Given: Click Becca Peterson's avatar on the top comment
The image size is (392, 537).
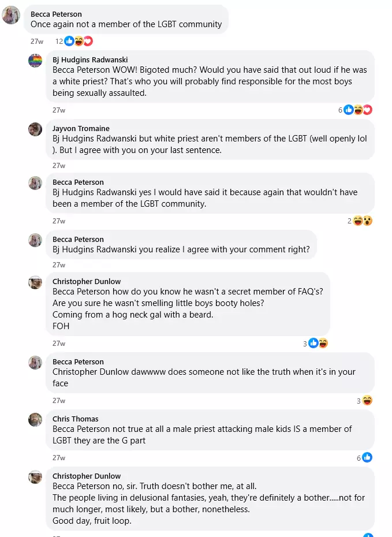Looking at the screenshot, I should [12, 16].
